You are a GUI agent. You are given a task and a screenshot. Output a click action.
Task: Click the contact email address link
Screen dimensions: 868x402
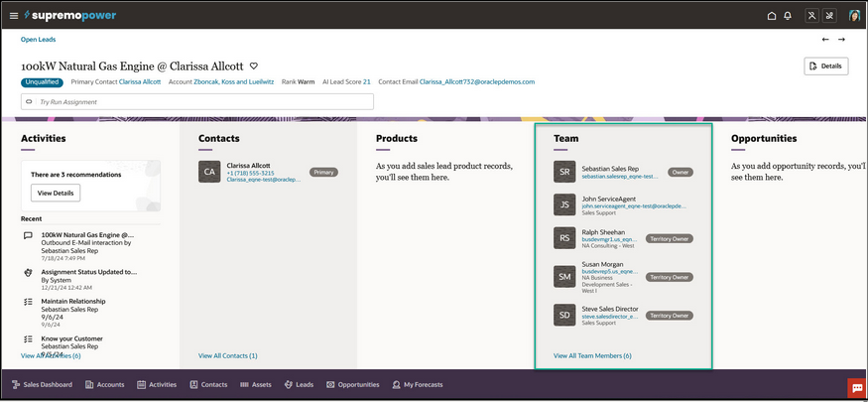[x=477, y=82]
